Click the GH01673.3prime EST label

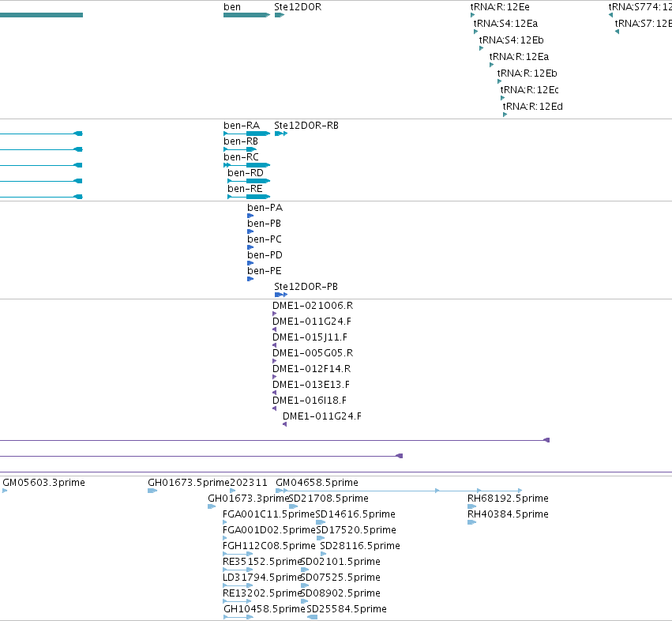point(248,499)
